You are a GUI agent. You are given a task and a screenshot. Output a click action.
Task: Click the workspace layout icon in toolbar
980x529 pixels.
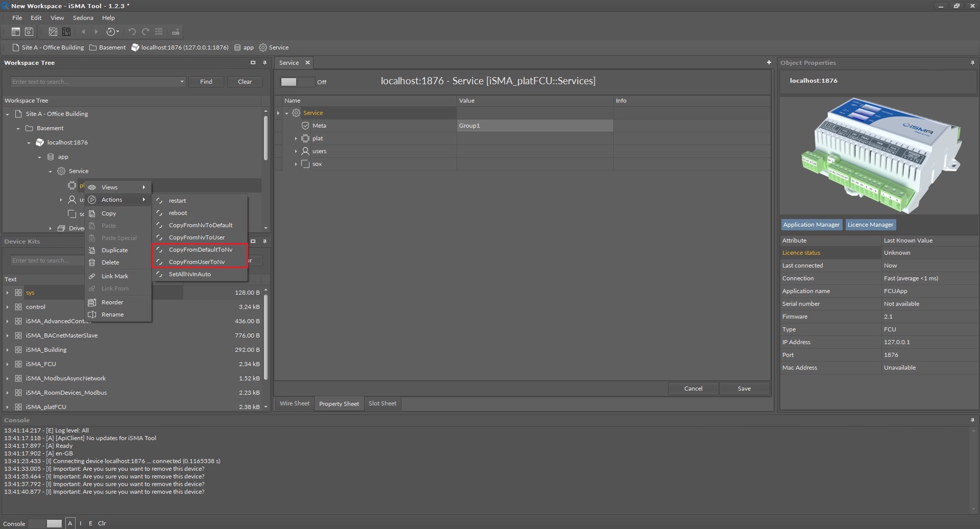[16, 32]
